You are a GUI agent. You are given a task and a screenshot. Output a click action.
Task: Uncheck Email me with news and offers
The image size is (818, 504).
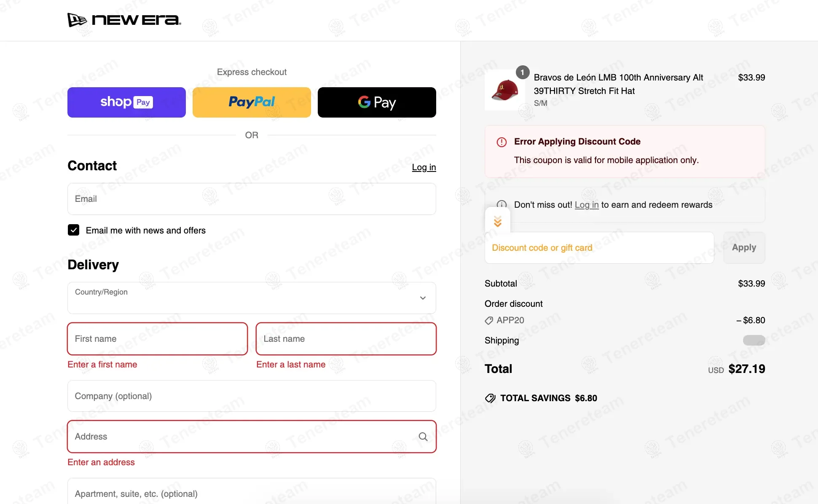pyautogui.click(x=74, y=230)
